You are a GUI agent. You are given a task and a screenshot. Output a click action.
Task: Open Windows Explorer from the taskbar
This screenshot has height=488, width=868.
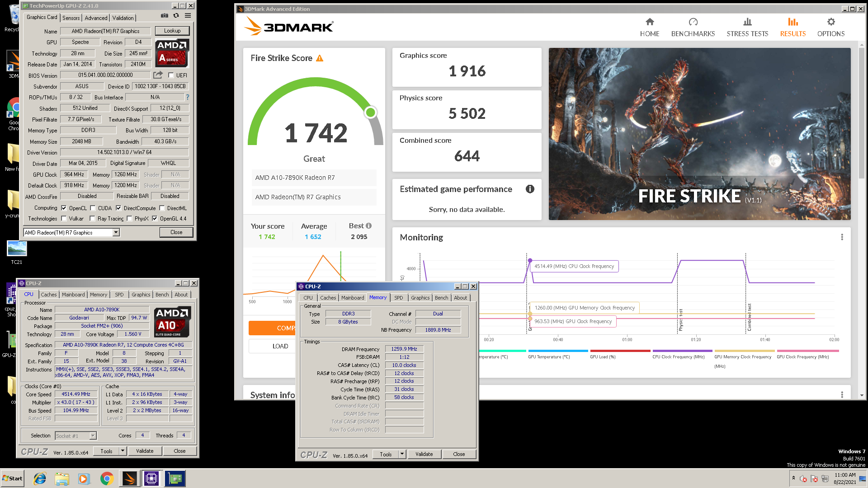[x=62, y=479]
